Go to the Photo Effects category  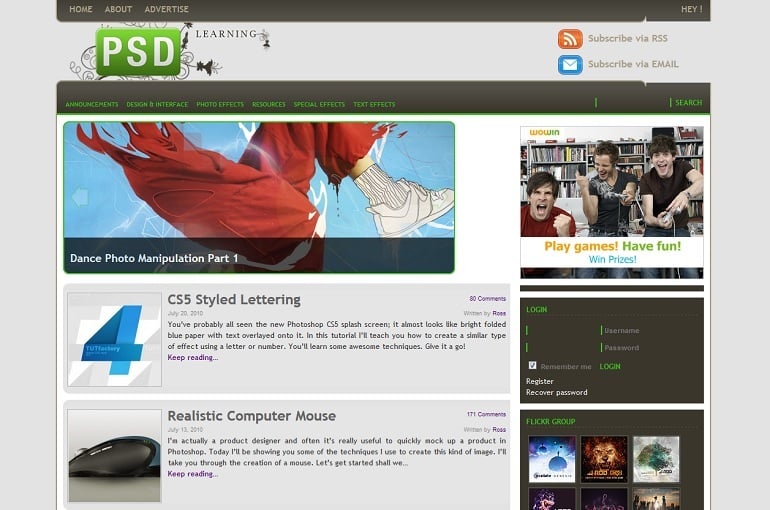pyautogui.click(x=220, y=104)
